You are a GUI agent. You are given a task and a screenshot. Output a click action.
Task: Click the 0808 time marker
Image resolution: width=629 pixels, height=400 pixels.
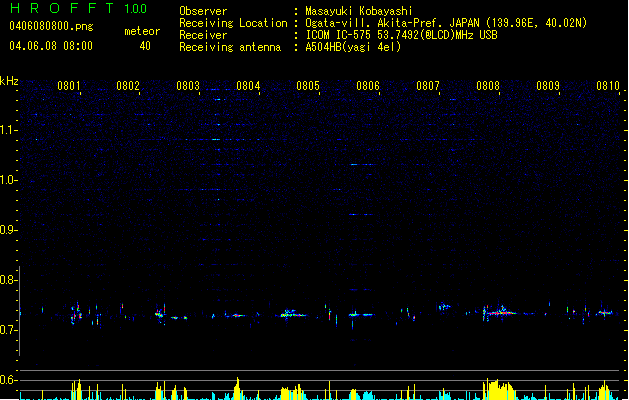click(x=488, y=86)
